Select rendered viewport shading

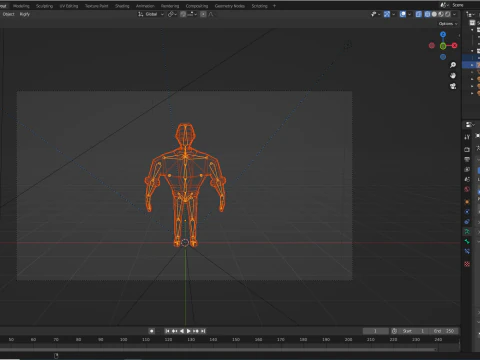448,14
